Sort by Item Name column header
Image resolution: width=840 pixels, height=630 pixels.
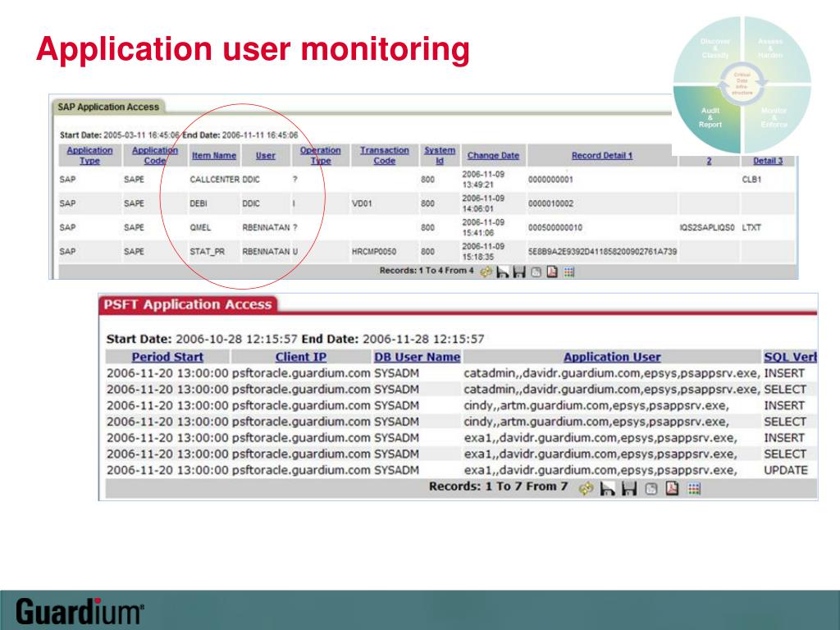tap(214, 155)
